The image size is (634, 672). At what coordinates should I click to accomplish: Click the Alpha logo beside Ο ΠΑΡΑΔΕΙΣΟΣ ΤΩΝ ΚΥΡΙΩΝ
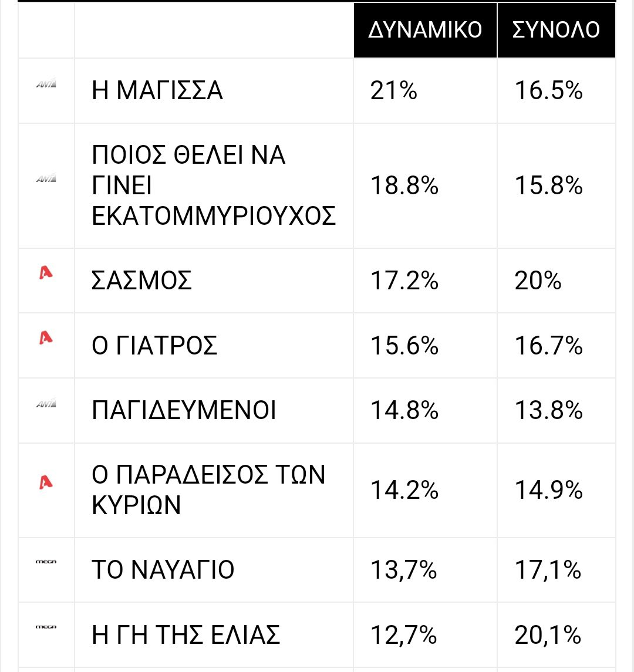(45, 482)
